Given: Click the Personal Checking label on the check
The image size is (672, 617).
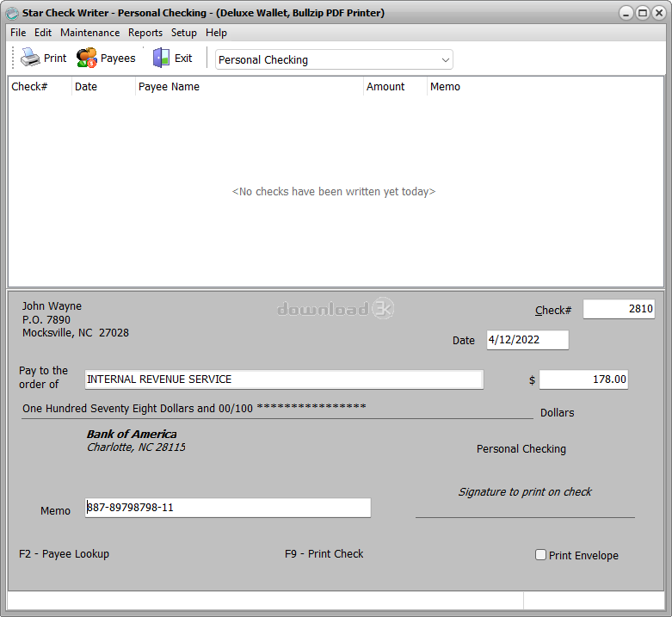Looking at the screenshot, I should coord(521,448).
